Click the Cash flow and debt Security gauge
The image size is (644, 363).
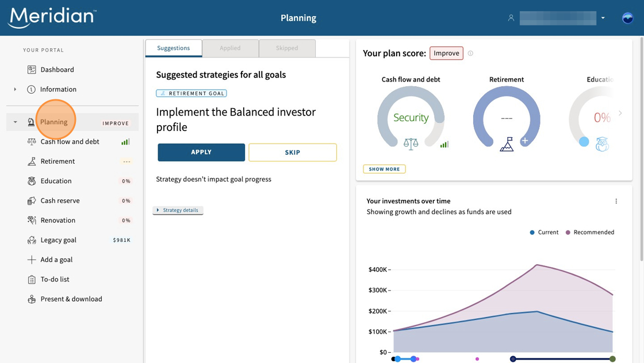(411, 117)
